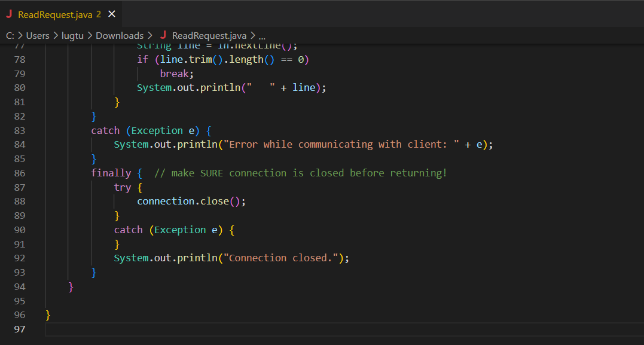Click line number 90 in gutter
Image resolution: width=644 pixels, height=345 pixels.
[x=20, y=230]
